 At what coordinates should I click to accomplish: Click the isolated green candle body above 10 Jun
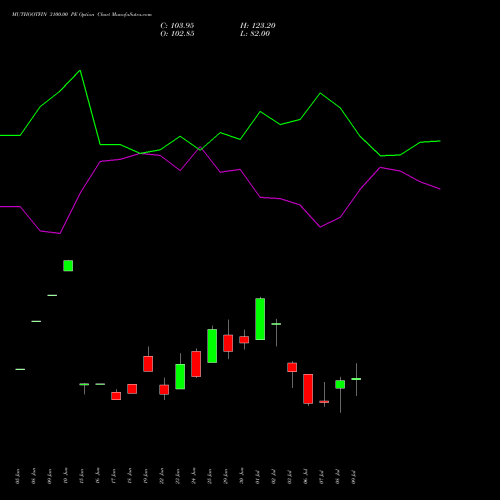tap(68, 266)
